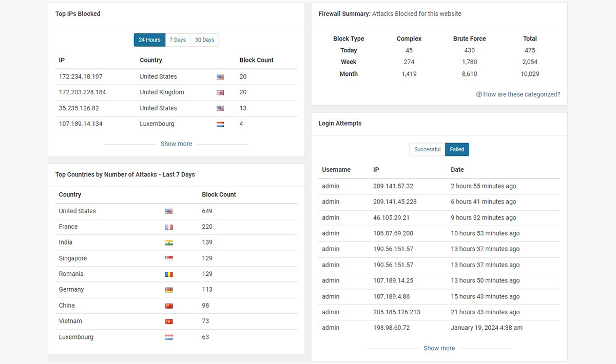Click the Month total value 10,029

pyautogui.click(x=530, y=74)
